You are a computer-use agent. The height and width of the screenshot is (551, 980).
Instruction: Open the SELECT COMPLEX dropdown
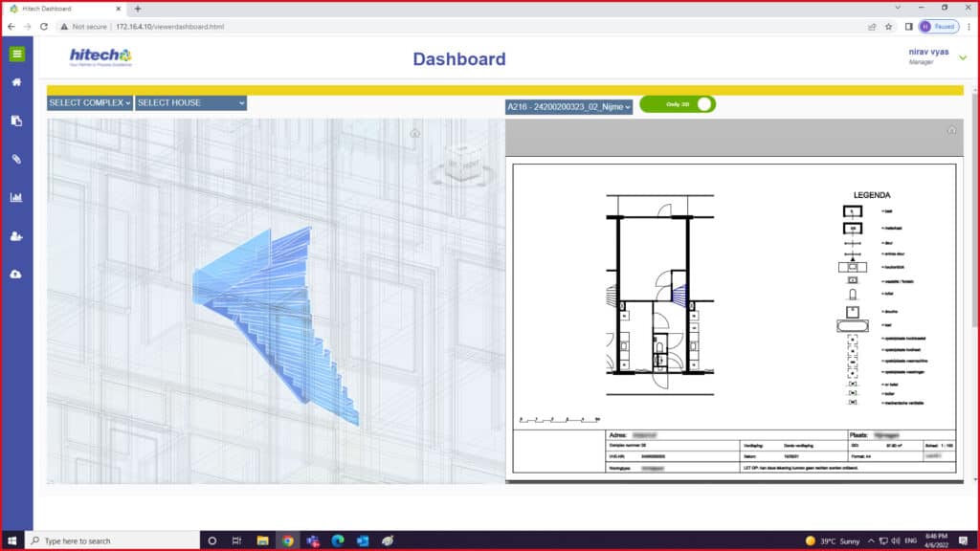coord(90,102)
